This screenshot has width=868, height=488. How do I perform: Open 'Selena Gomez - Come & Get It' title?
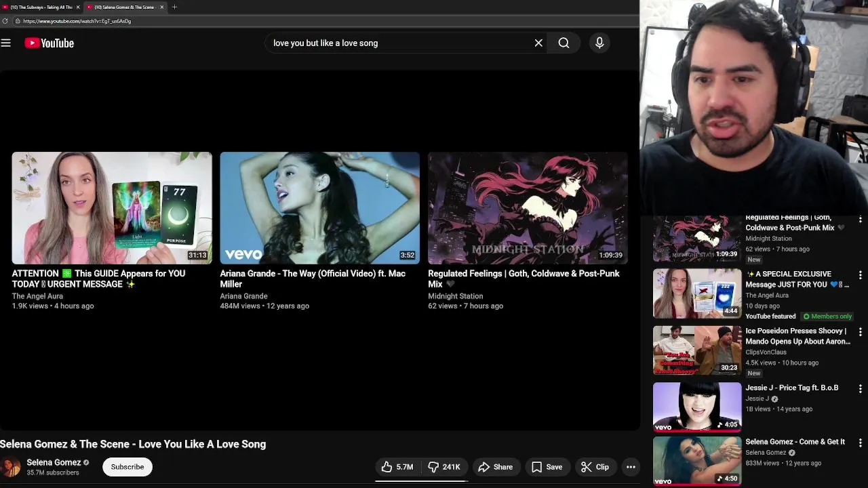click(795, 442)
